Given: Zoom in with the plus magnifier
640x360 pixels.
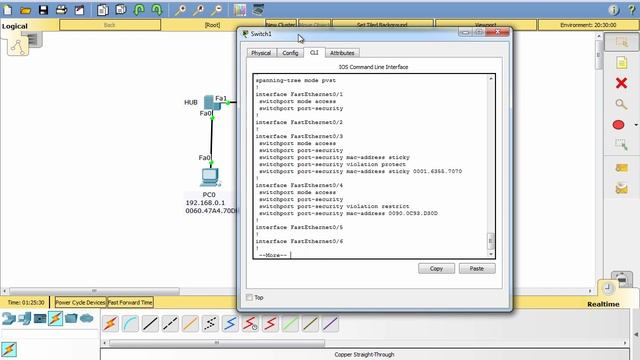Looking at the screenshot, I should pos(180,10).
